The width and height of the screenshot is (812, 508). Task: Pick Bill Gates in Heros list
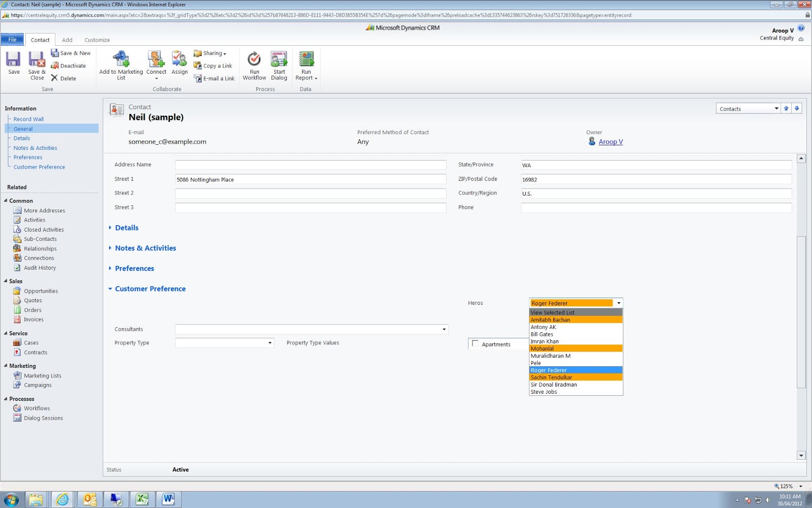click(x=576, y=334)
